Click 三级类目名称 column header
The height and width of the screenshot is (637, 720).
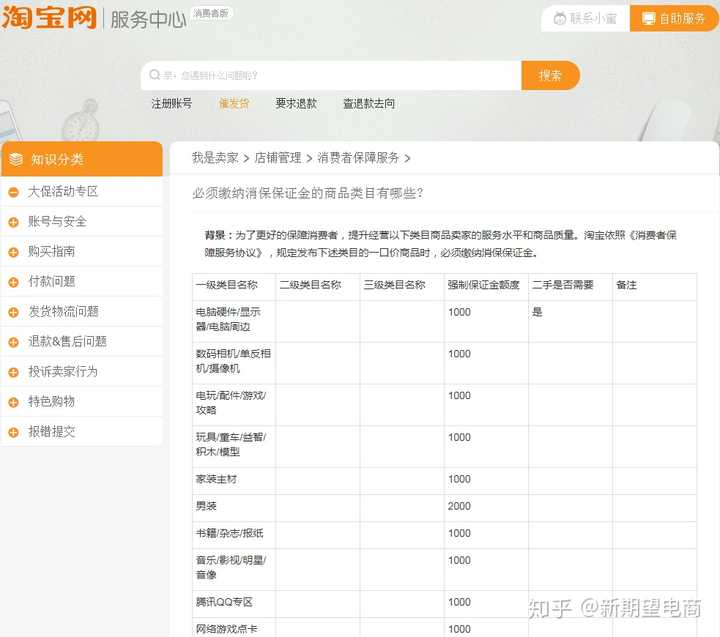[x=394, y=285]
